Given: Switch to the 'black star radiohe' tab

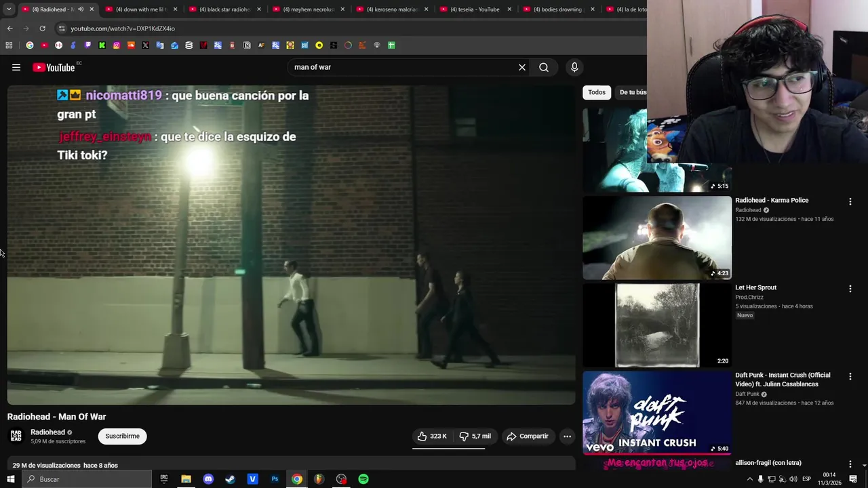Looking at the screenshot, I should click(x=224, y=9).
